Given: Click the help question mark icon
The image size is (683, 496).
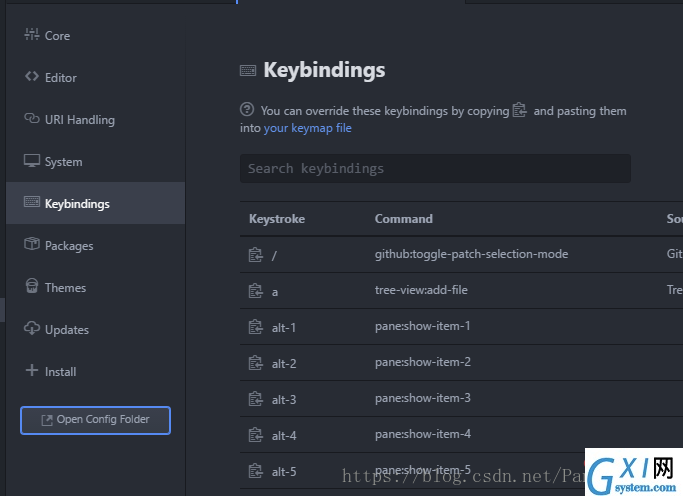Looking at the screenshot, I should tap(247, 109).
